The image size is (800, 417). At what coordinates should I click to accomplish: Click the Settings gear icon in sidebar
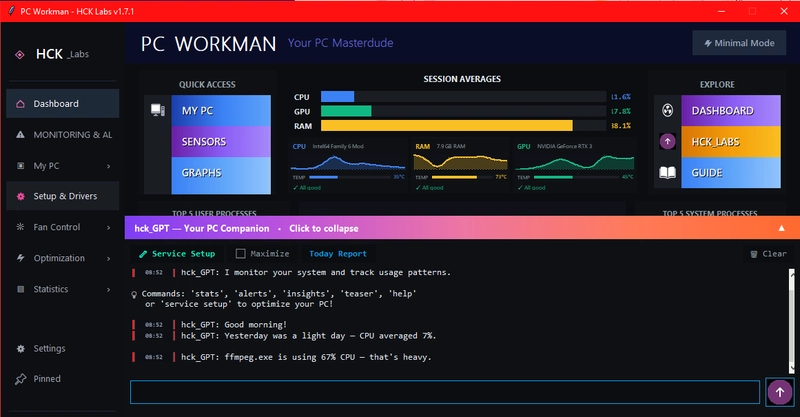coord(20,349)
